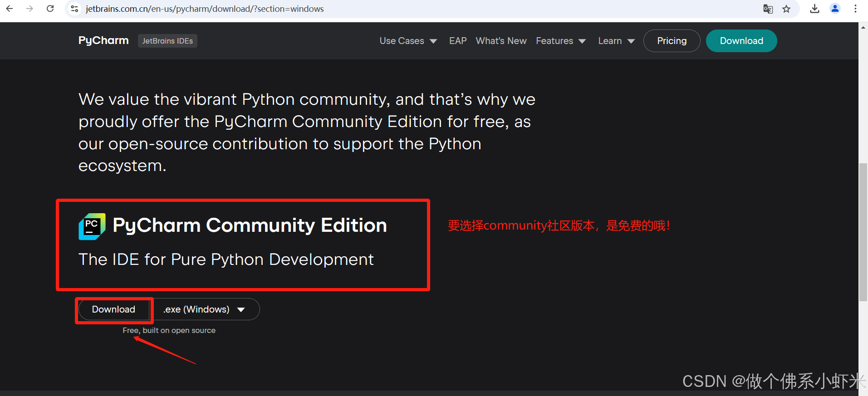Screen dimensions: 868x396
Task: Download PyCharm Community Edition installer
Action: [113, 309]
